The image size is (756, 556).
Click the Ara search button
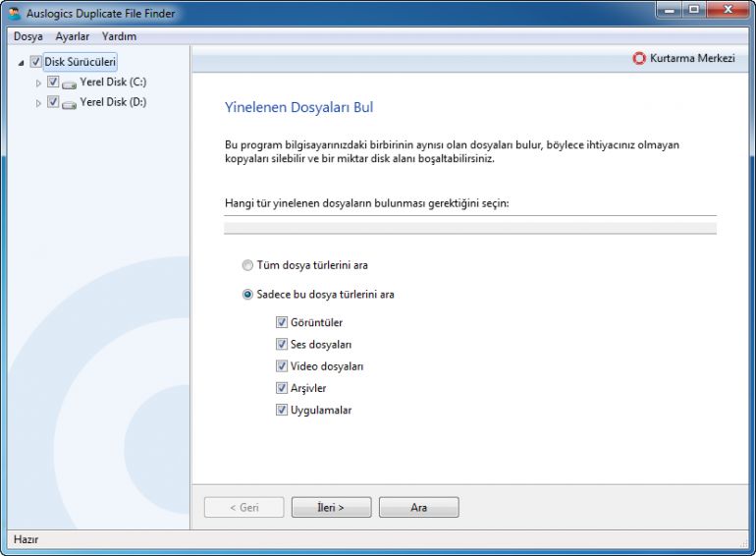[x=419, y=507]
